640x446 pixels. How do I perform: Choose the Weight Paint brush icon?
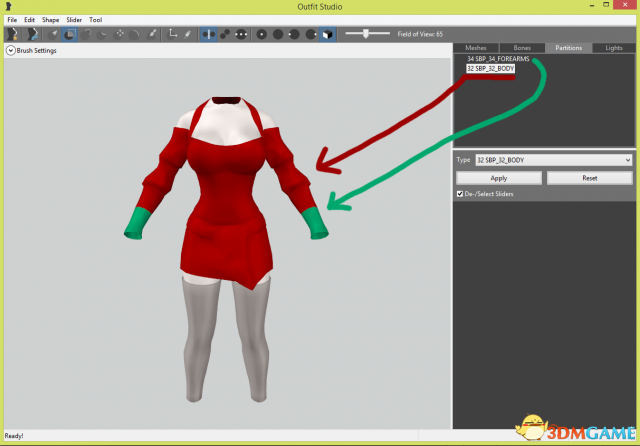pyautogui.click(x=153, y=33)
